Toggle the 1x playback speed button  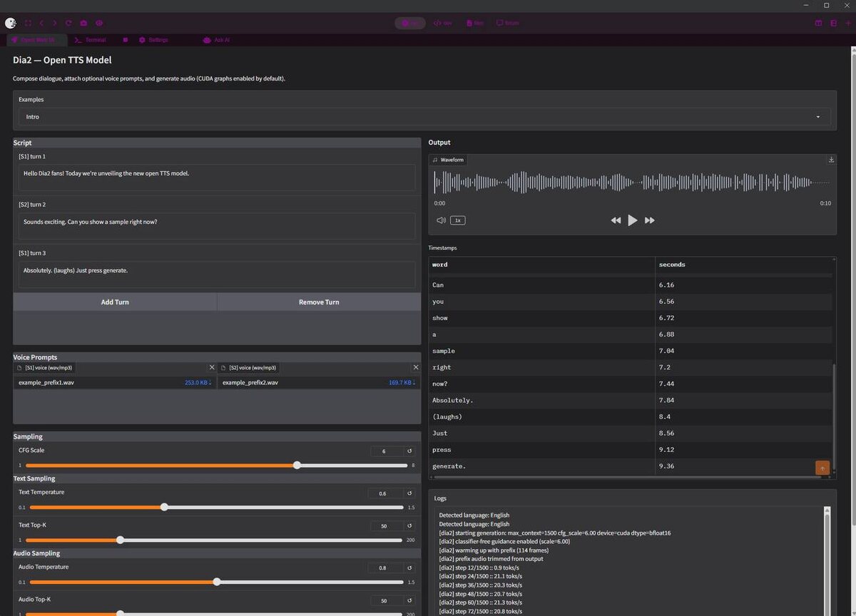[458, 220]
